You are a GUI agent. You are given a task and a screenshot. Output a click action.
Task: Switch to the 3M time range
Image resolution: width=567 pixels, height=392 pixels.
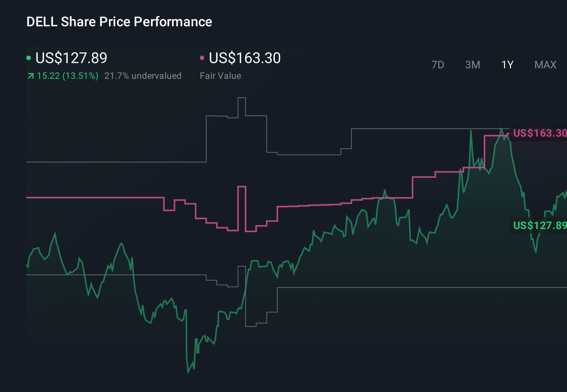tap(472, 65)
